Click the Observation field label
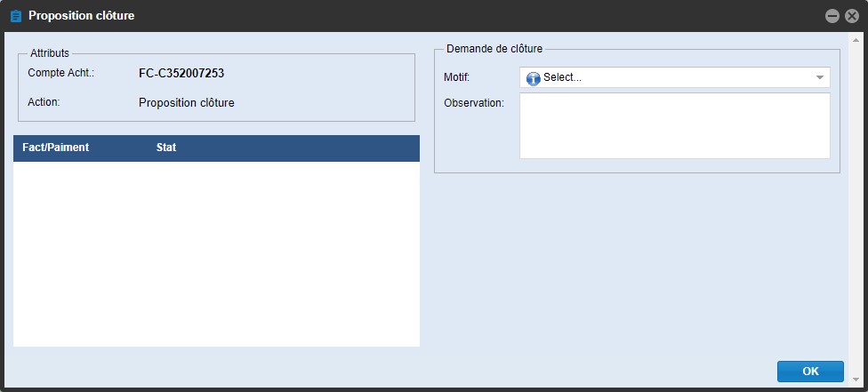Viewport: 868px width, 392px height. [474, 103]
